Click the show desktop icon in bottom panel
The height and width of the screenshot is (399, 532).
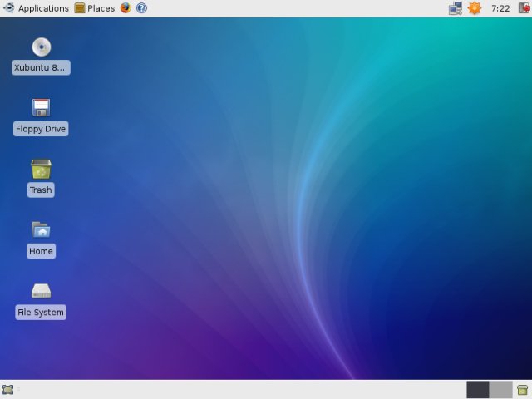(x=7, y=390)
